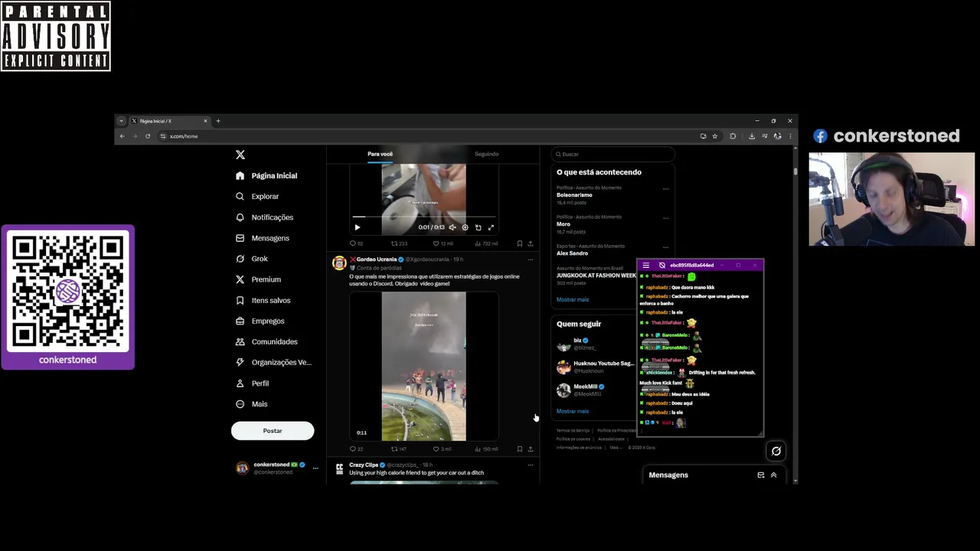Open Premium in sidebar
Screen dimensions: 980x551
click(258, 279)
